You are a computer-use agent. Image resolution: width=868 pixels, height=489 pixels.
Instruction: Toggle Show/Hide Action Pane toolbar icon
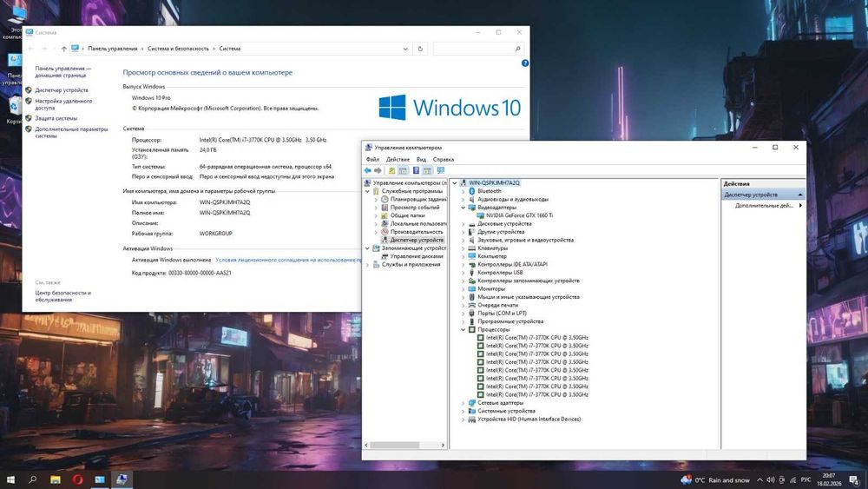(x=427, y=170)
